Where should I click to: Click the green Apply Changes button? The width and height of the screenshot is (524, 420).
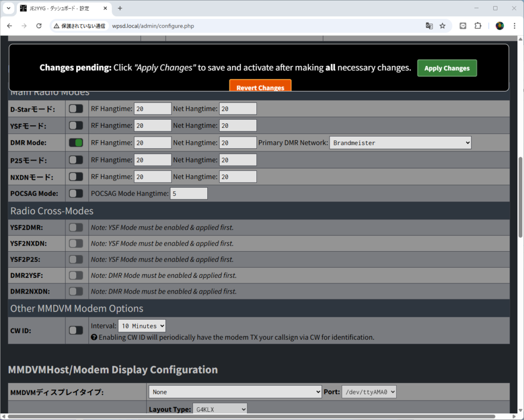coord(447,68)
